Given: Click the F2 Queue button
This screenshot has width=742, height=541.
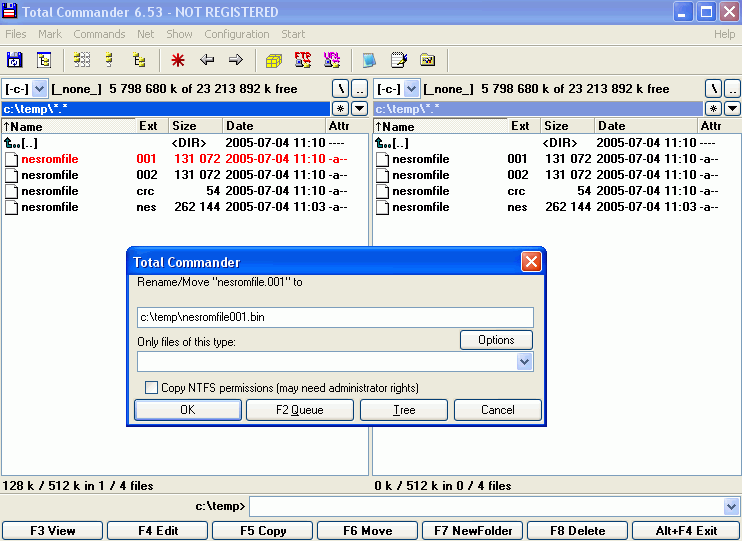Looking at the screenshot, I should [x=300, y=410].
